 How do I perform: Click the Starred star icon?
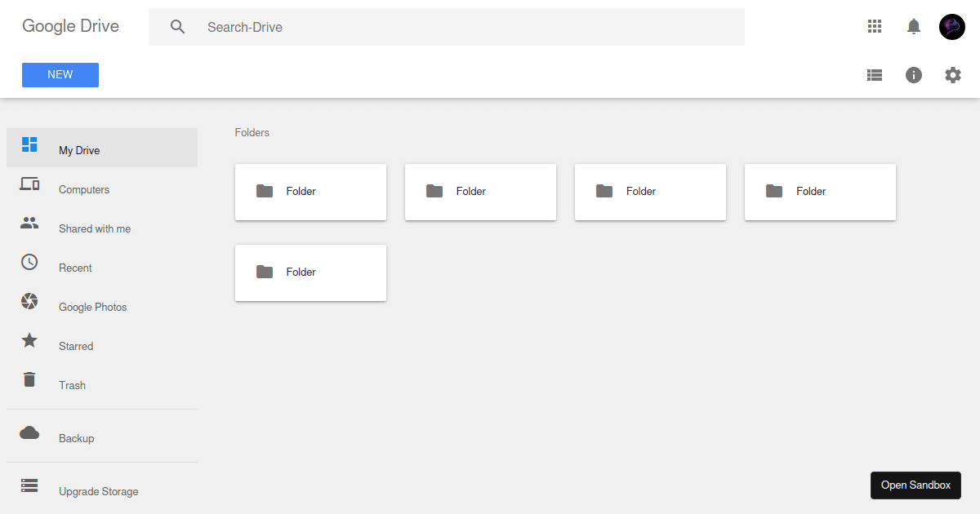(x=29, y=340)
